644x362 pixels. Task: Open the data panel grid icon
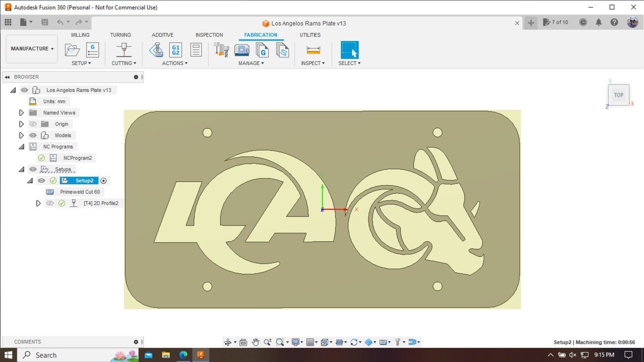click(8, 22)
